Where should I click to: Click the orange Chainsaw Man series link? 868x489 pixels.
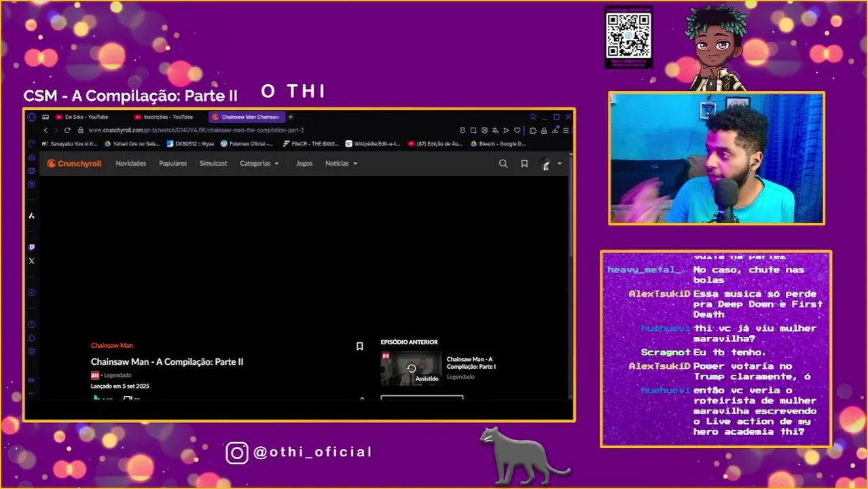pos(112,346)
